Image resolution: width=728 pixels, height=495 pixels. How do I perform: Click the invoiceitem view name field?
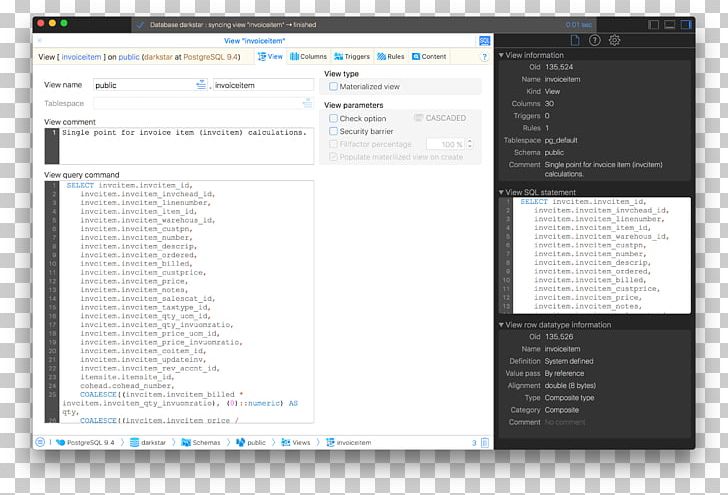(x=263, y=86)
